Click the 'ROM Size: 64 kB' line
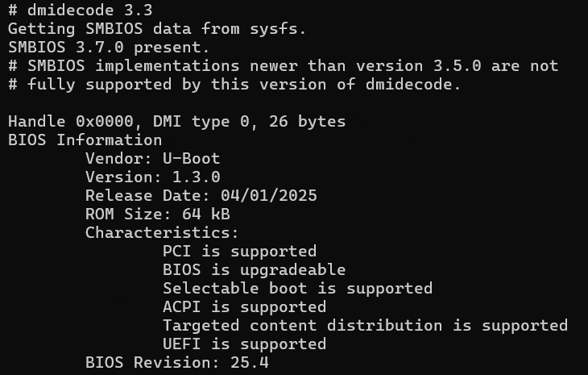 (158, 215)
